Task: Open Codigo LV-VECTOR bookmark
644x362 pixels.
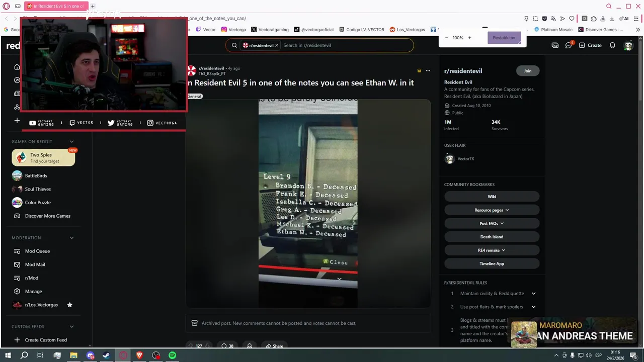Action: pos(362,30)
